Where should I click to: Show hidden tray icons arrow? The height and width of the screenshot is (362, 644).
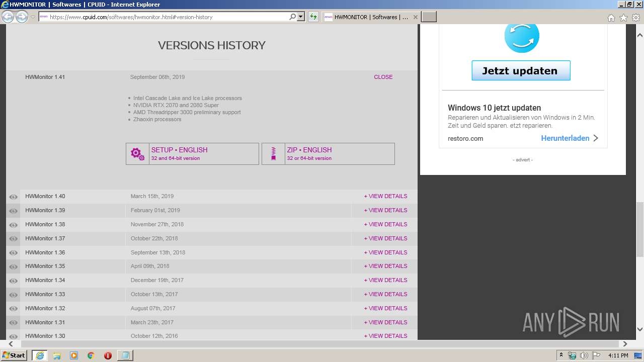pos(561,355)
